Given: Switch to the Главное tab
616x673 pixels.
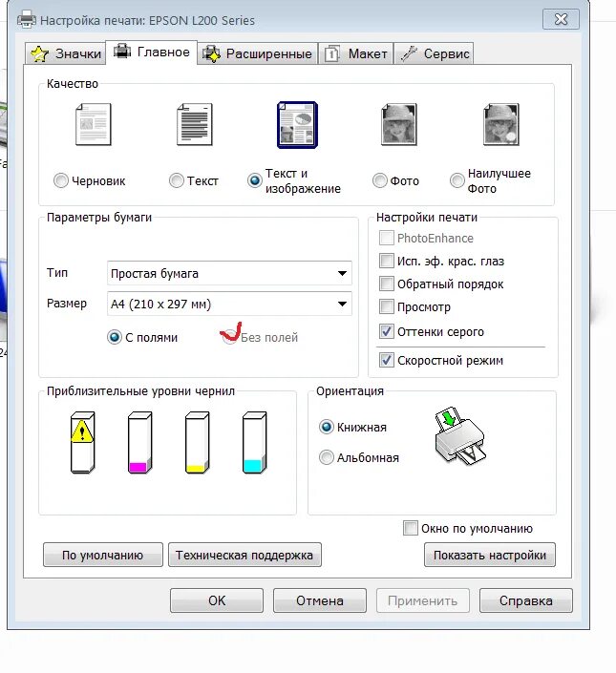Looking at the screenshot, I should click(x=152, y=52).
